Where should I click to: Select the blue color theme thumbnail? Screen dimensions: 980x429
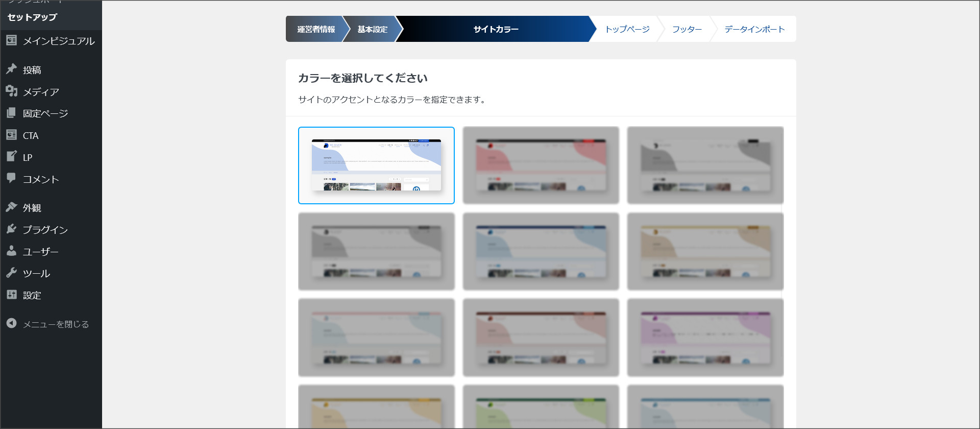pyautogui.click(x=376, y=165)
